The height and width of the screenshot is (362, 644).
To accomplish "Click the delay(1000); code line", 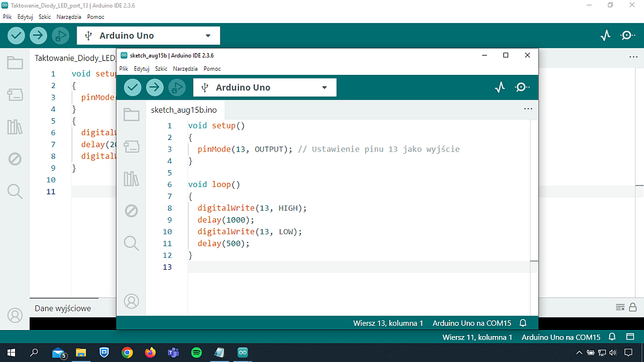I will coord(226,220).
